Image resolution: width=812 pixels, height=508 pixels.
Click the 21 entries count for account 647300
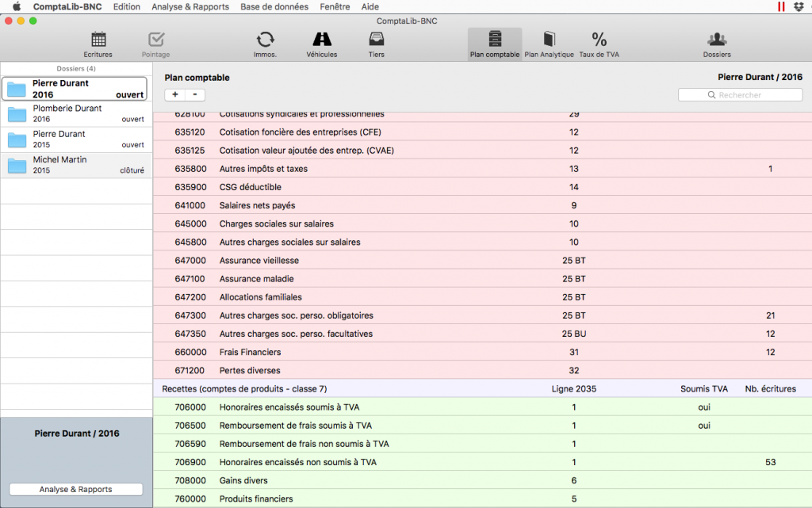(771, 315)
